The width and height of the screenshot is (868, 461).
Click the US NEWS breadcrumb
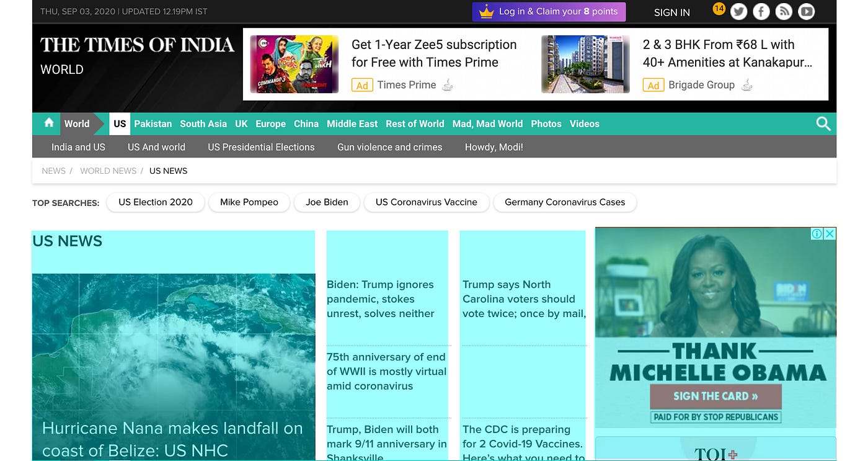click(x=168, y=171)
